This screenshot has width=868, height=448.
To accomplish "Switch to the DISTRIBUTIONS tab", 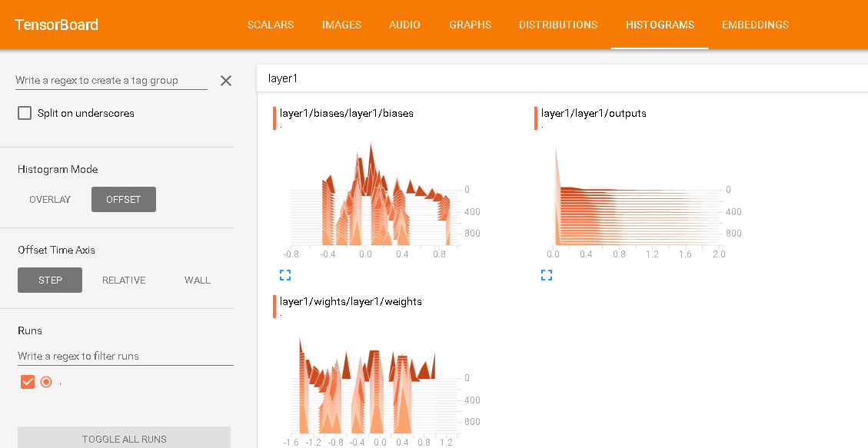I will (558, 25).
